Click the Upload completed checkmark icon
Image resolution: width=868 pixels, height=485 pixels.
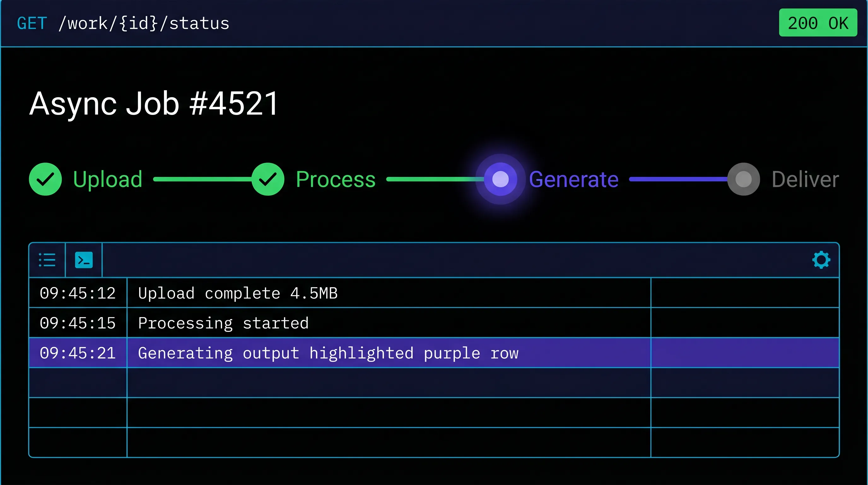point(45,179)
